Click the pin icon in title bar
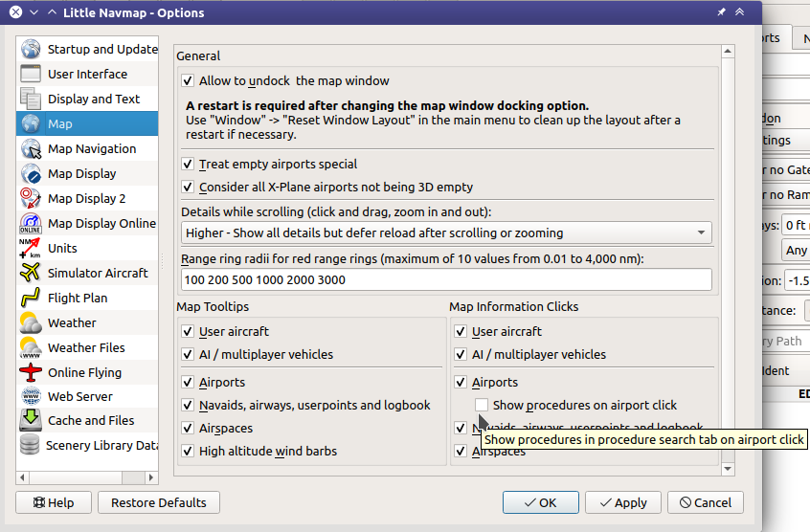 (721, 11)
